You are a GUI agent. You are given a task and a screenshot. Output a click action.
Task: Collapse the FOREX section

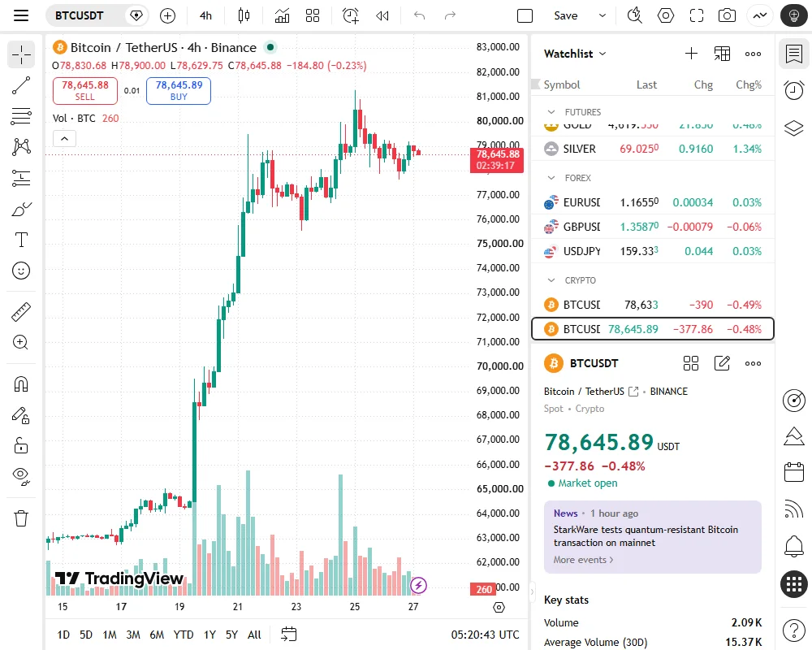[x=551, y=178]
